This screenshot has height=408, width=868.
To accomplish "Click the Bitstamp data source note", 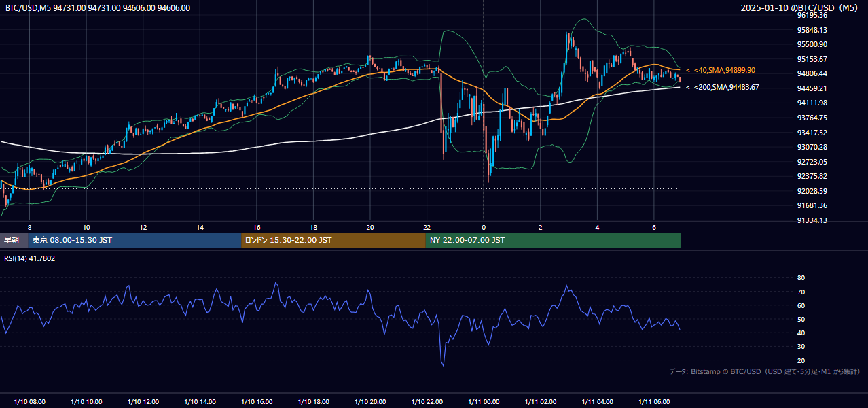I will [x=765, y=371].
